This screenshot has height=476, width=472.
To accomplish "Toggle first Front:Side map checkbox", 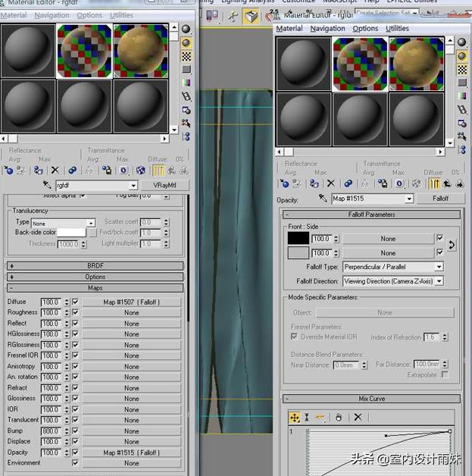I will tap(440, 238).
